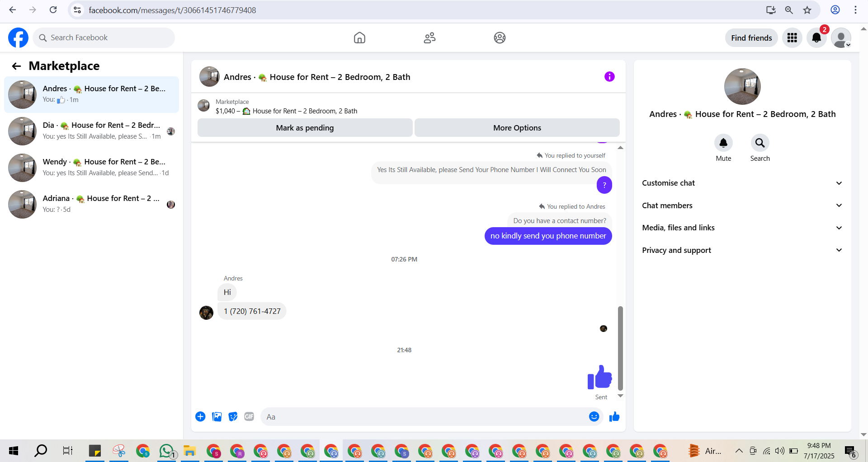The width and height of the screenshot is (868, 462).
Task: Open more actions plus icon in composer
Action: 200,416
